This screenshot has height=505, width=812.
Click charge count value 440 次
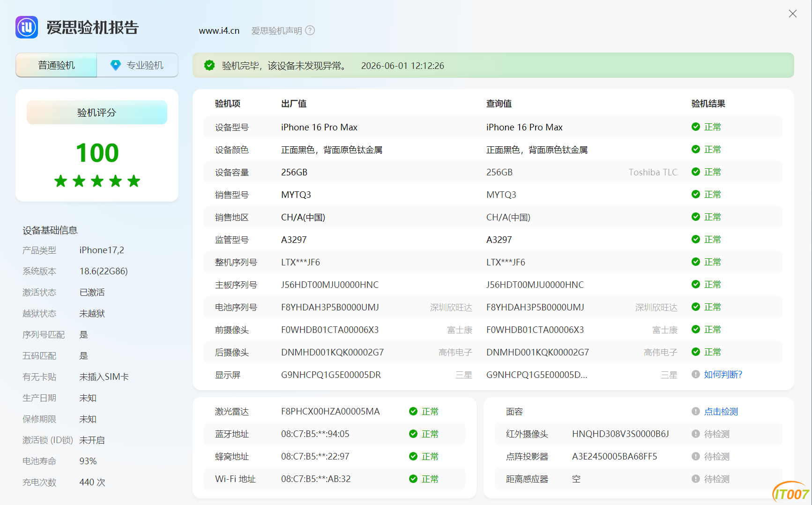(x=92, y=482)
